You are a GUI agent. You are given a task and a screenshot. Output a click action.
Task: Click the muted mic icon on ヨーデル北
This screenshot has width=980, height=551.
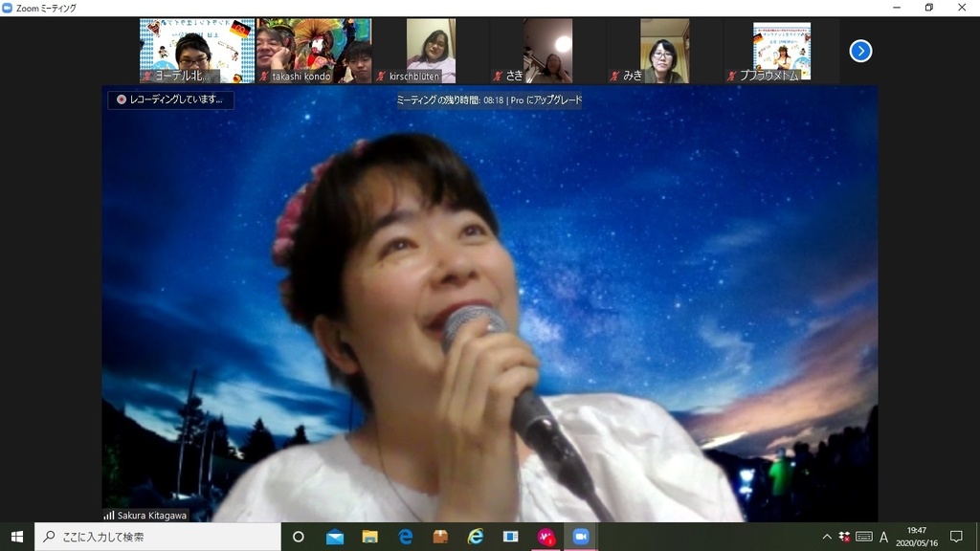pos(147,77)
